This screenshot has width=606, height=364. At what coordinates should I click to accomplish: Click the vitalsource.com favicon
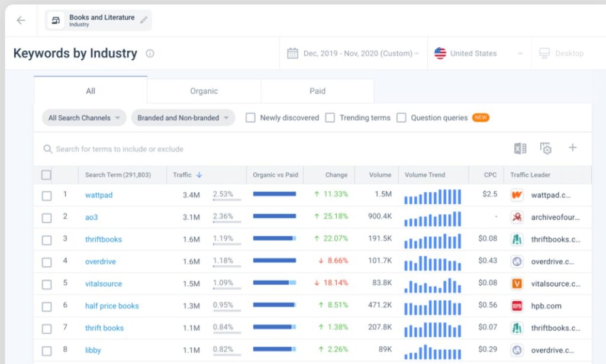pos(517,284)
